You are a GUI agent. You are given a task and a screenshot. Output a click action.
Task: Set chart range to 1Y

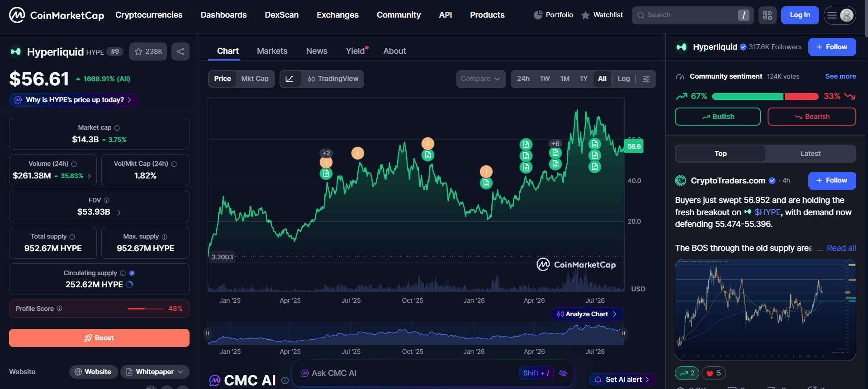coord(584,79)
